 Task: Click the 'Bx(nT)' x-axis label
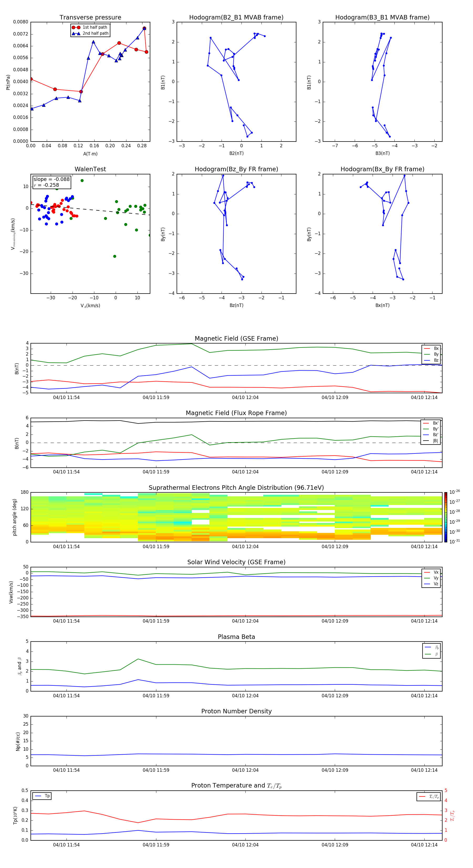pyautogui.click(x=382, y=305)
